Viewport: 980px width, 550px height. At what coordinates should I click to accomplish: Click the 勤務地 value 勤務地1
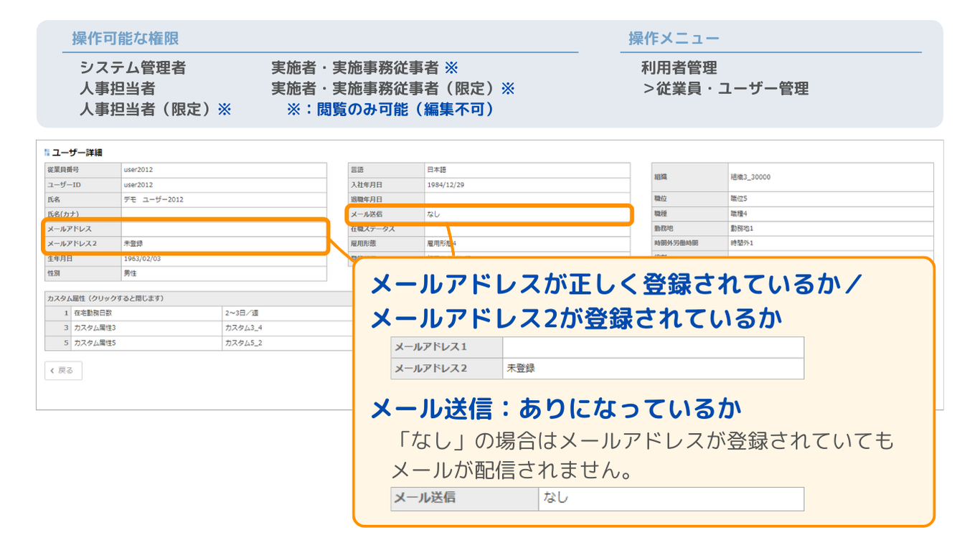click(741, 228)
